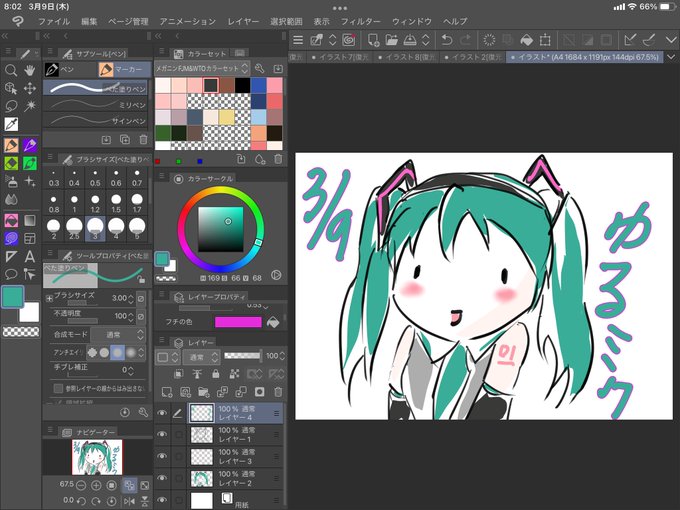Open tool property wrench settings icon
This screenshot has height=510, width=680.
click(x=143, y=412)
